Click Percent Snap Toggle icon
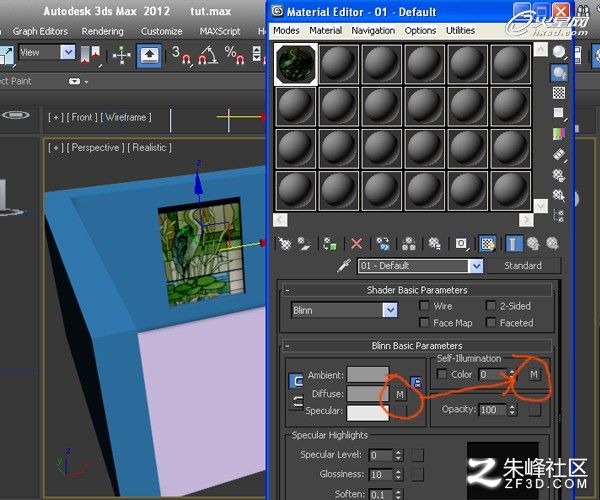 235,55
